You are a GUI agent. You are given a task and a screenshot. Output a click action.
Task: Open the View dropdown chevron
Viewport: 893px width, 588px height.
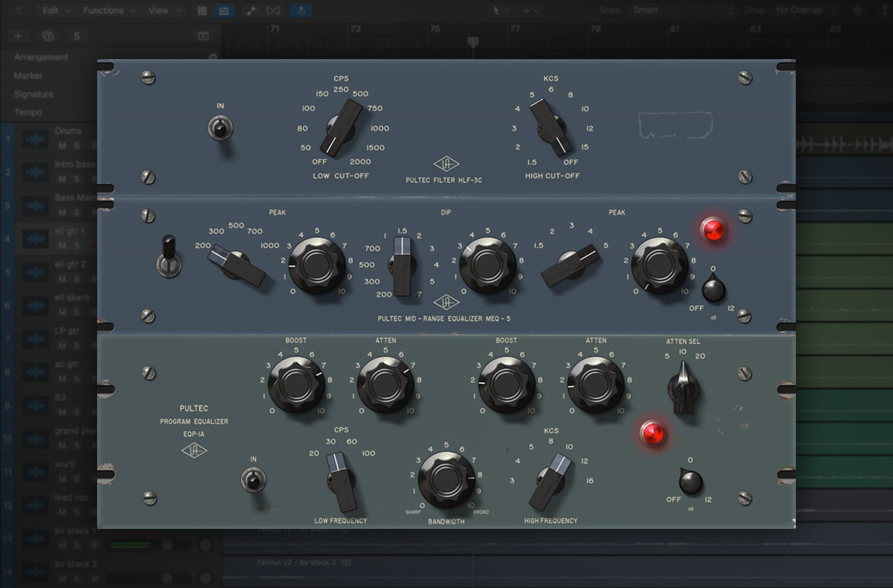tap(178, 10)
